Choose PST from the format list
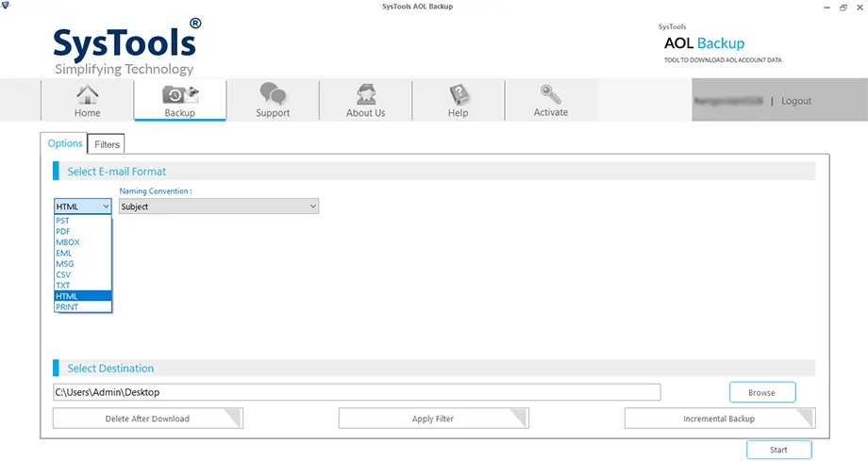The height and width of the screenshot is (461, 868). click(x=83, y=221)
